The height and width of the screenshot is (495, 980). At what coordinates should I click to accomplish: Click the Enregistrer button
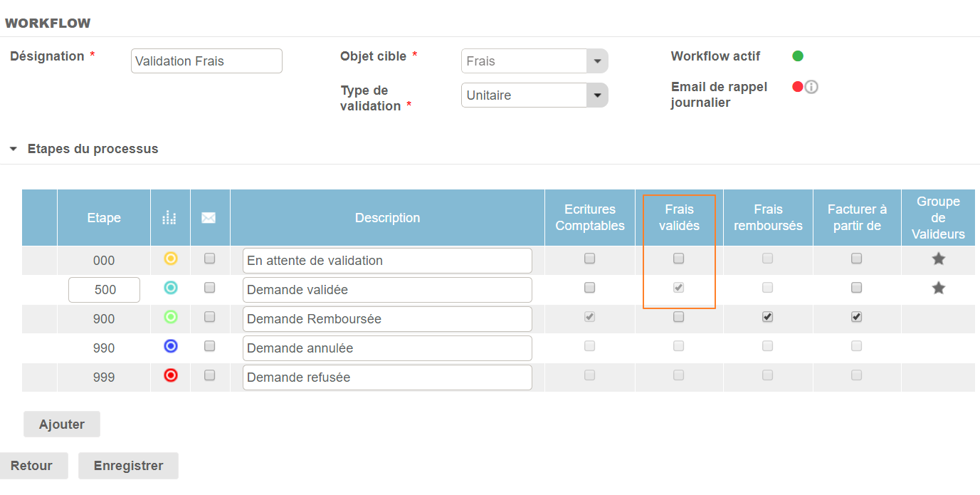(x=128, y=466)
